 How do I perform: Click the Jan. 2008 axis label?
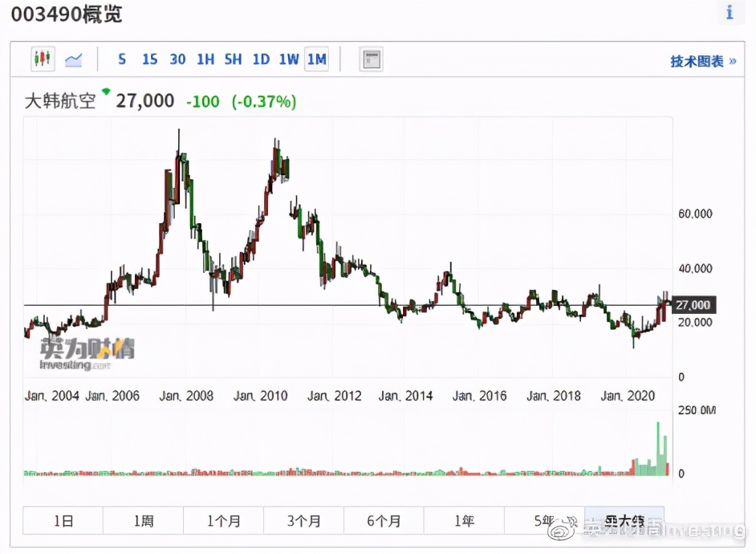(x=186, y=396)
